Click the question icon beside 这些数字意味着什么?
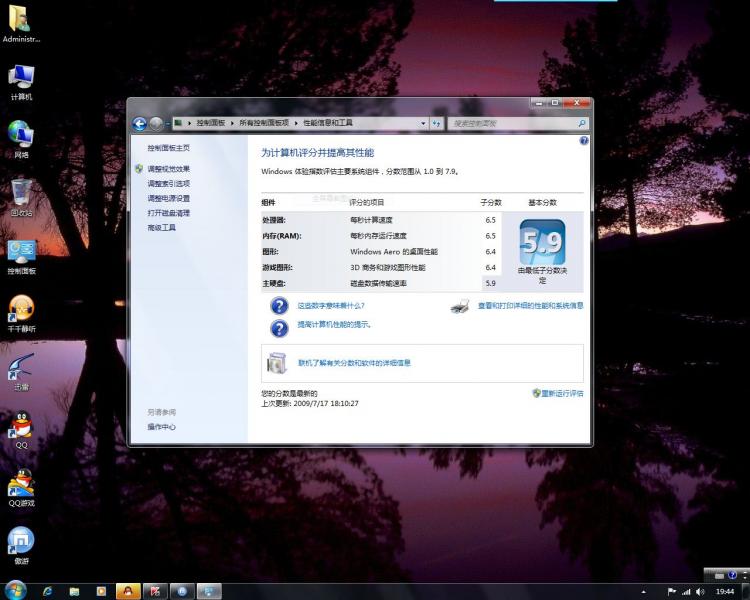Screen dimensions: 750x600 [x=279, y=306]
